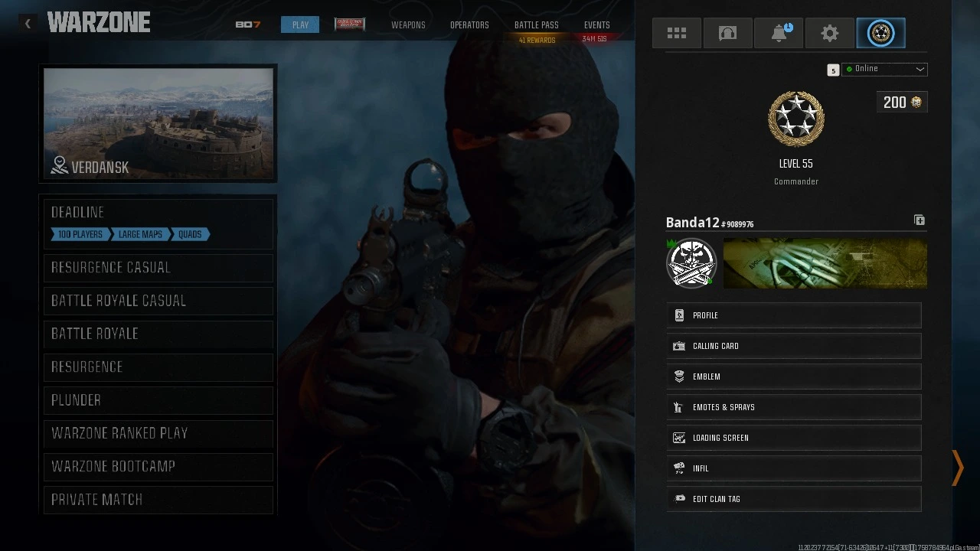Click the LEVEL 55 text
Image resolution: width=980 pixels, height=551 pixels.
coord(796,164)
